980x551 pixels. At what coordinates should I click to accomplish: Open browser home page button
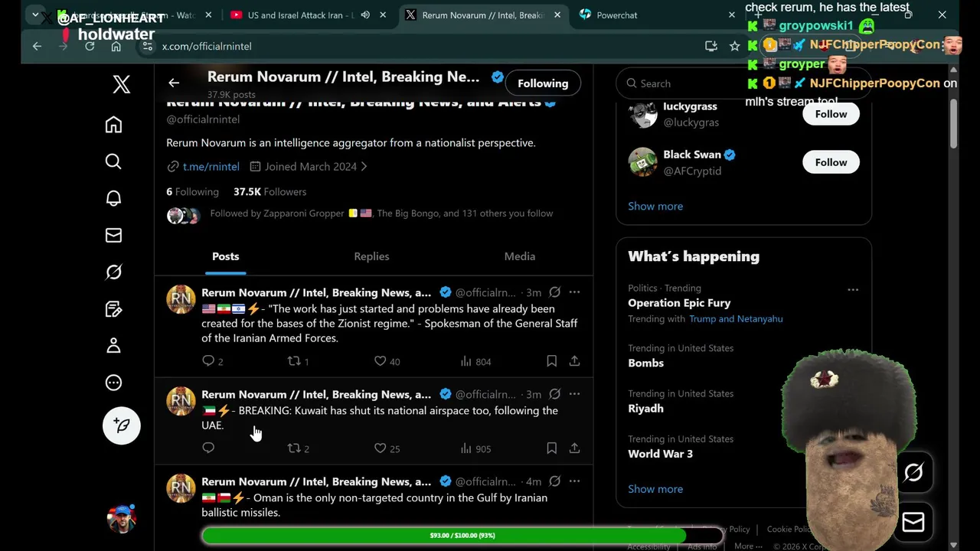pos(116,46)
